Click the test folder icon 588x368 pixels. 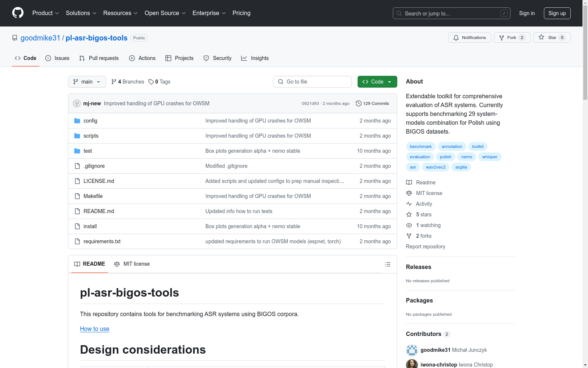(x=77, y=151)
